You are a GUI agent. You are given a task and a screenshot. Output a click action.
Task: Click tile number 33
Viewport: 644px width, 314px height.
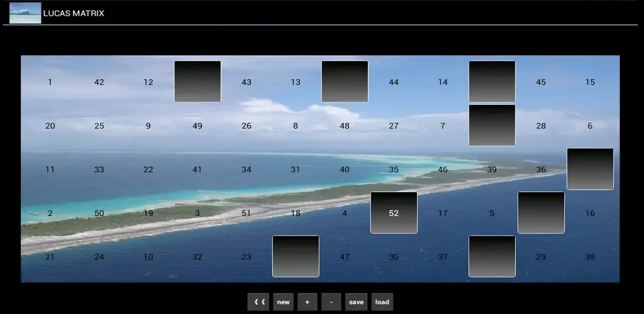(99, 170)
